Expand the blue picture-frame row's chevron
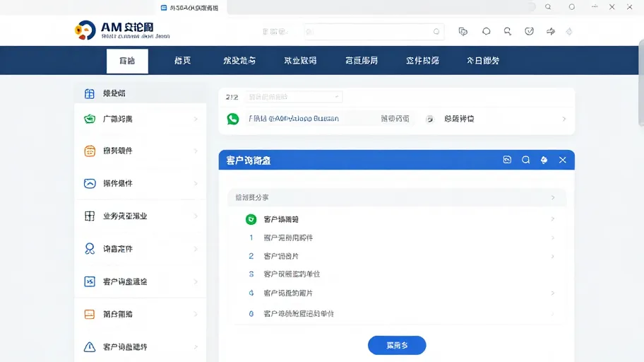 click(196, 183)
